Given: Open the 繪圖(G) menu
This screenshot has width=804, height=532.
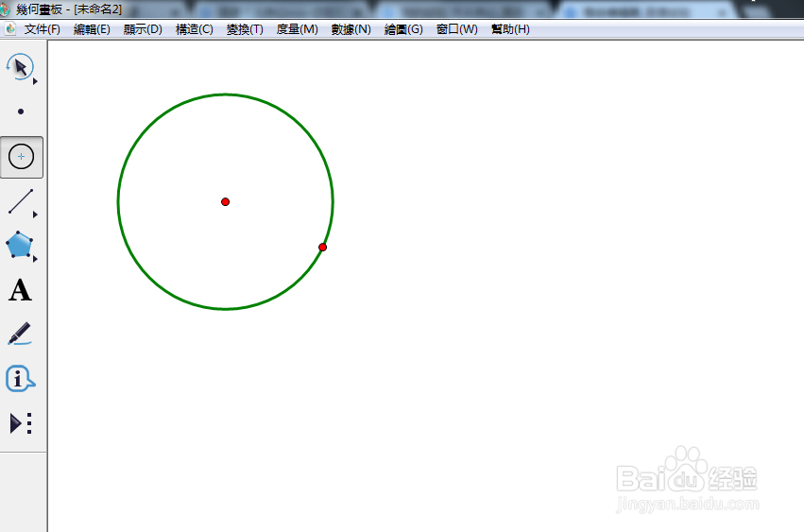Looking at the screenshot, I should coord(403,29).
